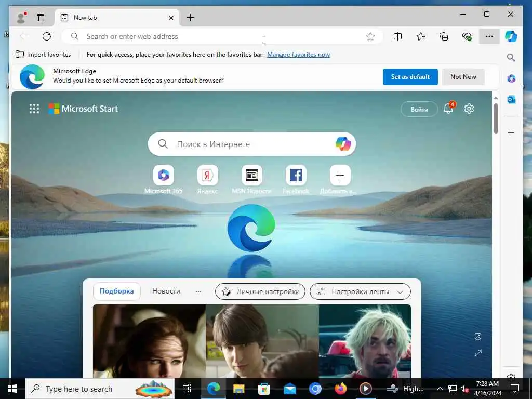Add this page to favorites star
Image resolution: width=532 pixels, height=399 pixels.
pyautogui.click(x=370, y=36)
